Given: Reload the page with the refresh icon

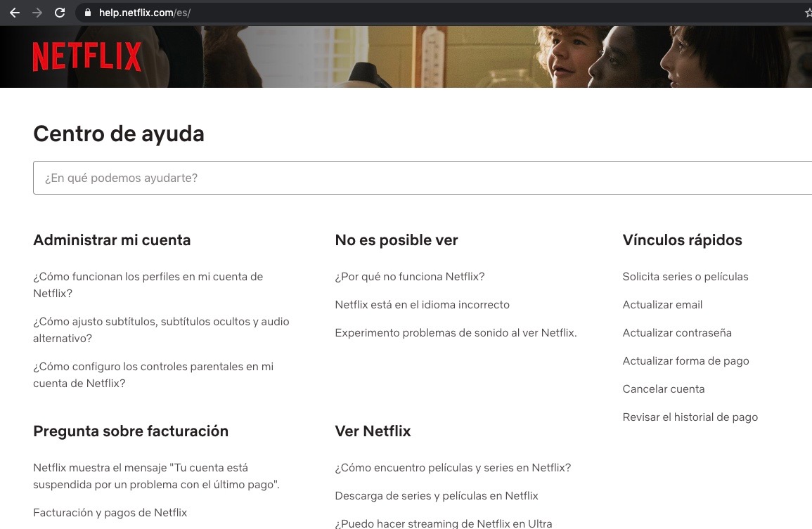Looking at the screenshot, I should click(60, 13).
